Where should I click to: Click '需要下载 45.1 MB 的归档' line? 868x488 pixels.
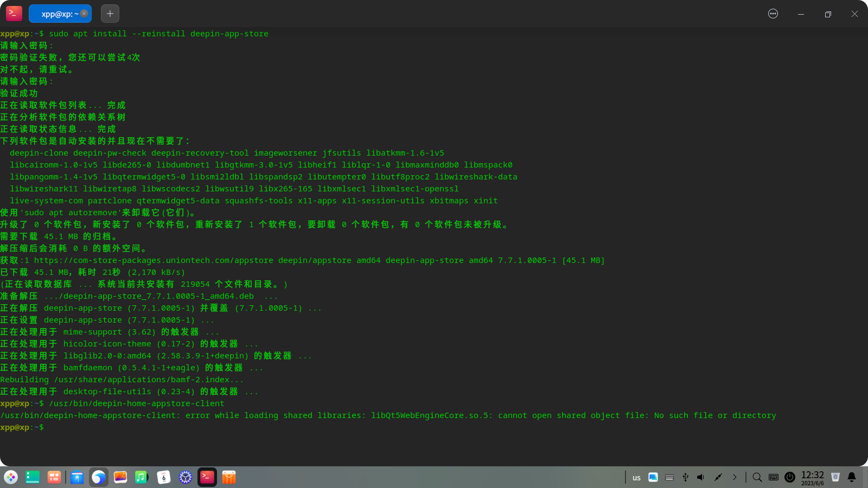tap(58, 236)
